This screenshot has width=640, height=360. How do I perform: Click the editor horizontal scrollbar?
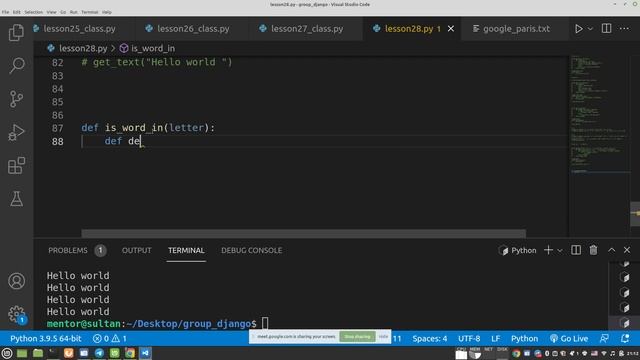303,233
